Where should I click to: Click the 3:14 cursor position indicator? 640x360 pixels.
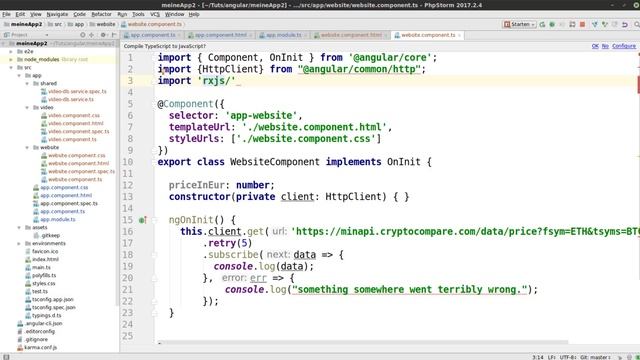coord(538,357)
